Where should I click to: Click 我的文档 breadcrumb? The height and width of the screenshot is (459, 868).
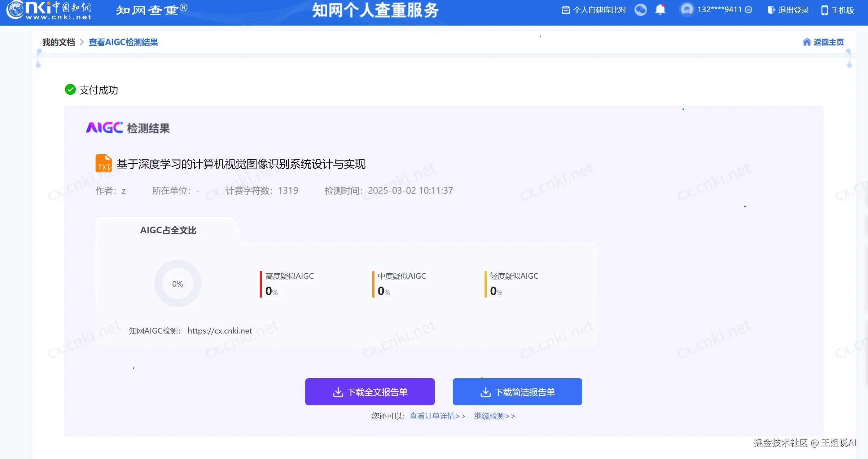click(58, 42)
